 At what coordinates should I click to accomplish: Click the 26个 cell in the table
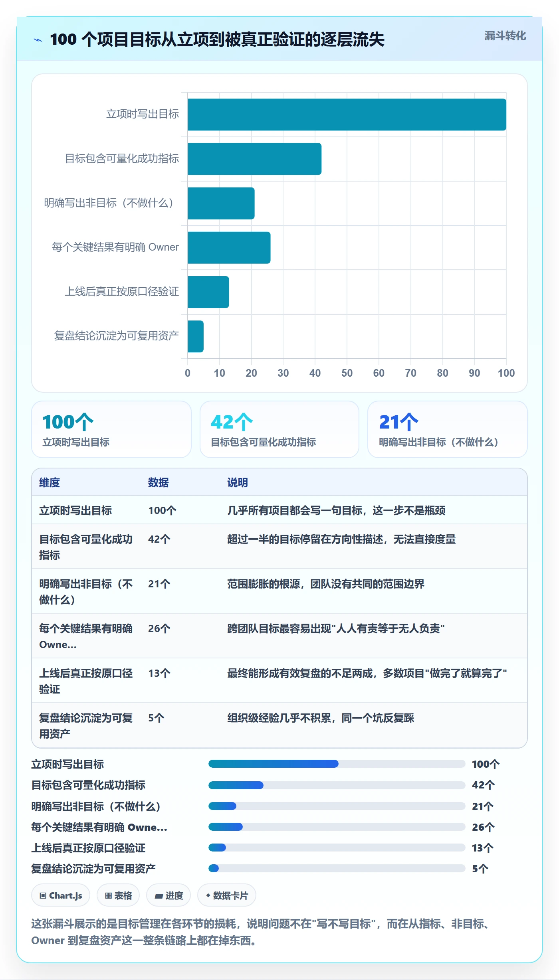[159, 628]
